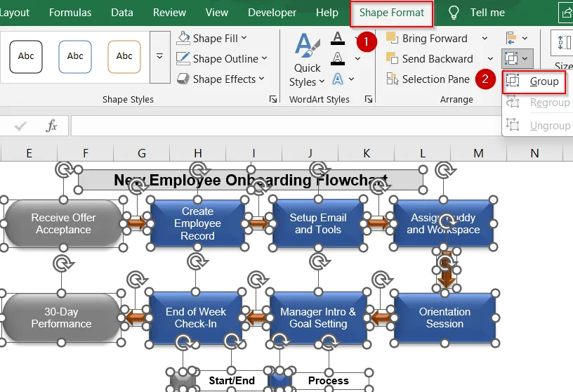This screenshot has height=392, width=573.
Task: Click the Shape Outline pen icon
Action: point(183,58)
